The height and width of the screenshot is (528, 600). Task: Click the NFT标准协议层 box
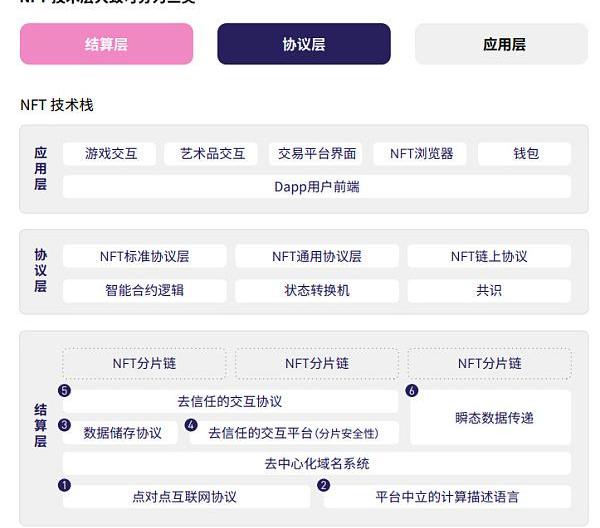pos(144,256)
